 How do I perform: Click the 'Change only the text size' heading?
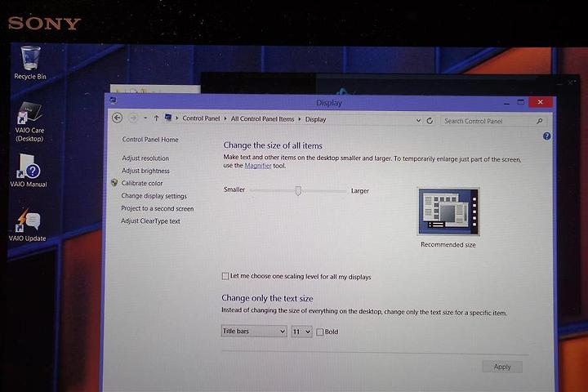[267, 298]
